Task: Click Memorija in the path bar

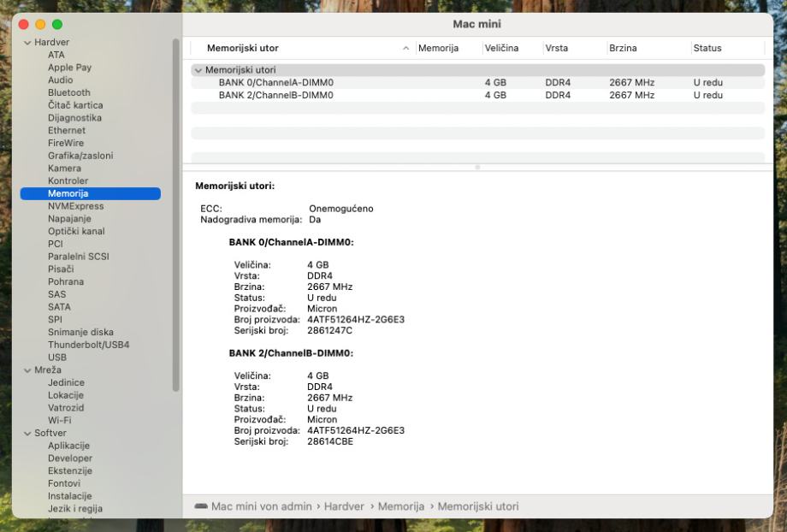Action: [401, 506]
